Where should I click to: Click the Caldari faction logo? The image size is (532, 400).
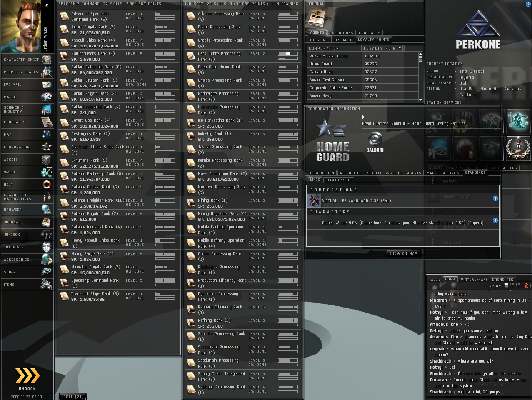[x=375, y=142]
